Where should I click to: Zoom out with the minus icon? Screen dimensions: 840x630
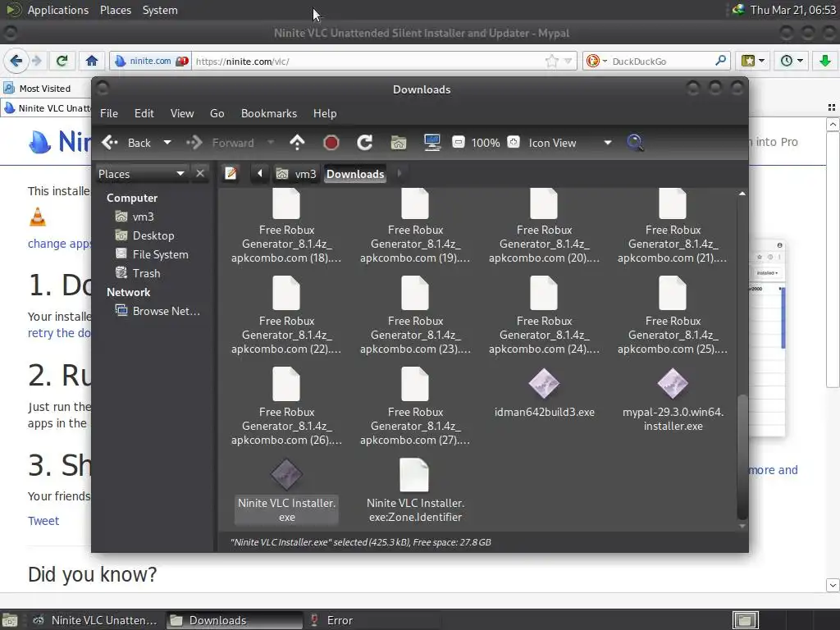tap(459, 143)
